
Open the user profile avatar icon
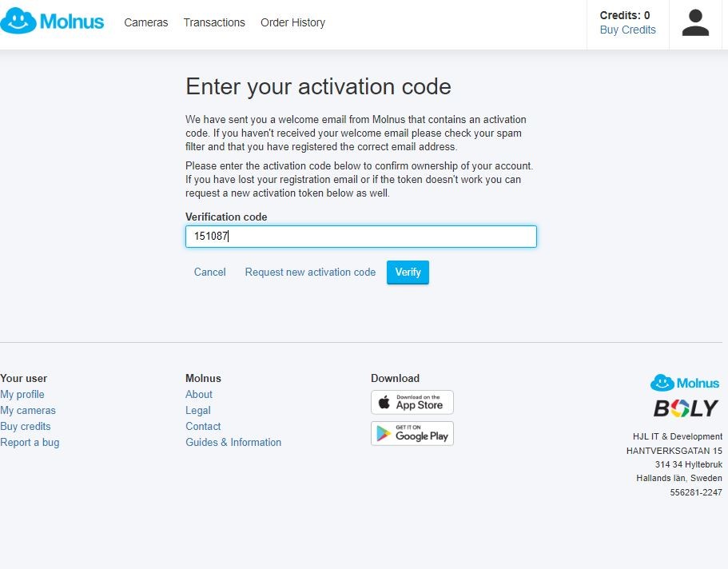[695, 23]
